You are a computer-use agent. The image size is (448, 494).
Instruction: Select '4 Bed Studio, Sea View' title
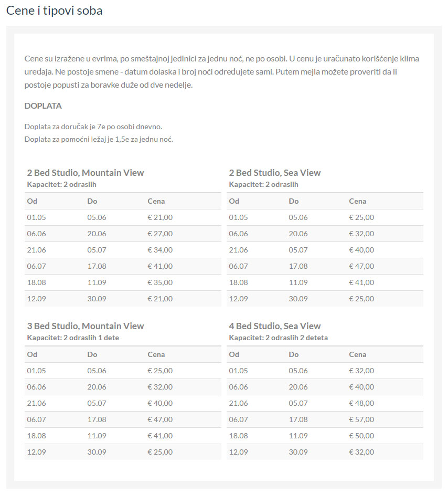pyautogui.click(x=274, y=326)
